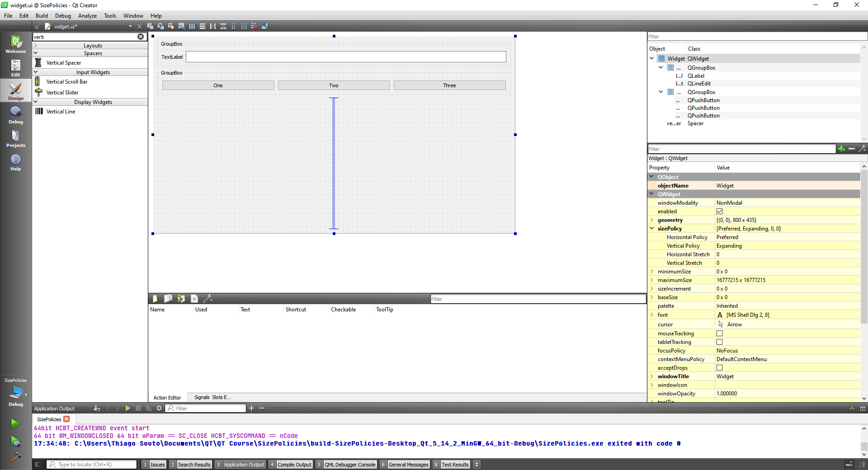Click the Two push button

334,85
